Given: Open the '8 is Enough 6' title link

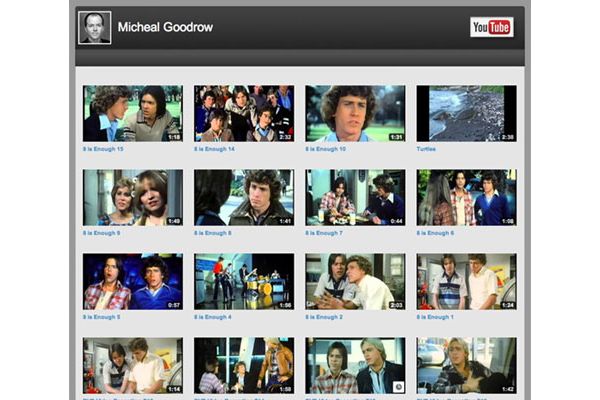Looking at the screenshot, I should [x=435, y=233].
